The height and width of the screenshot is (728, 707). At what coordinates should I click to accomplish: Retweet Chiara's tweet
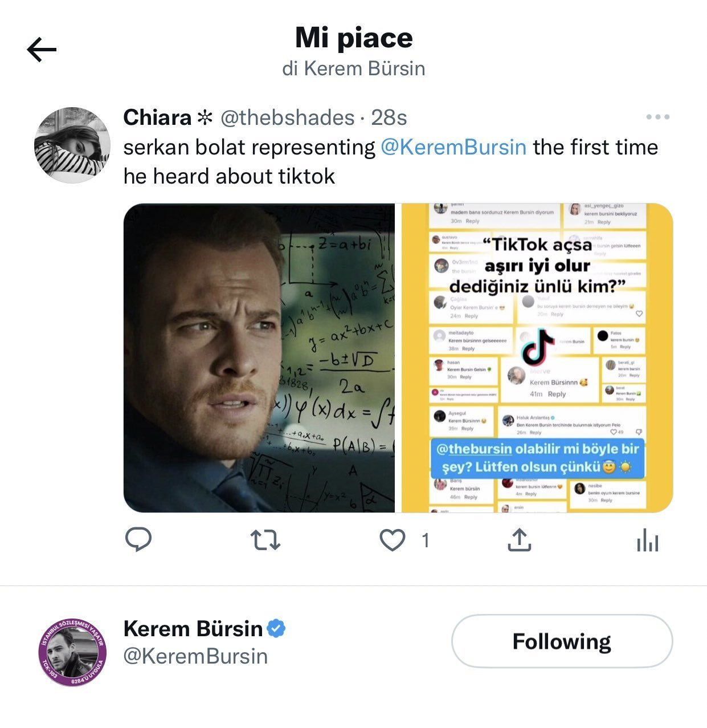266,539
